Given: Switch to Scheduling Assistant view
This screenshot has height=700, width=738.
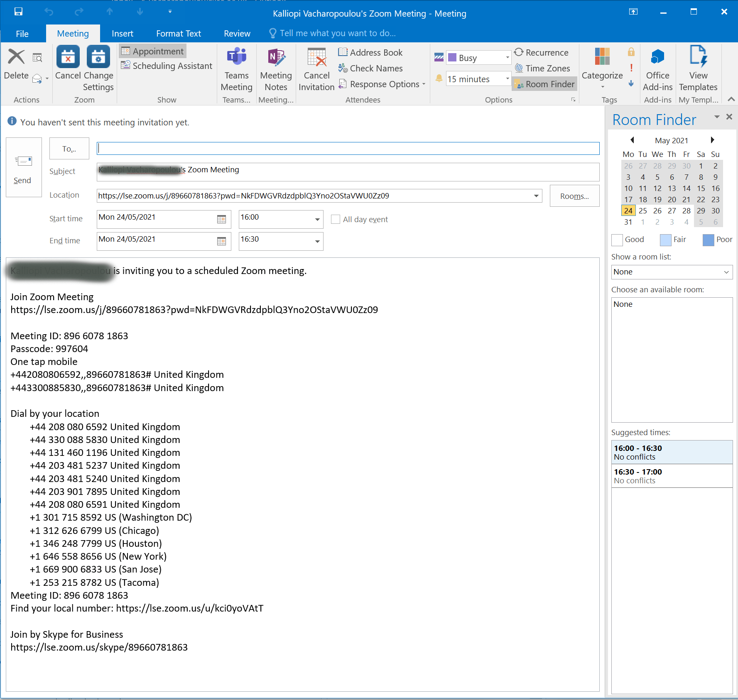Looking at the screenshot, I should [x=166, y=66].
